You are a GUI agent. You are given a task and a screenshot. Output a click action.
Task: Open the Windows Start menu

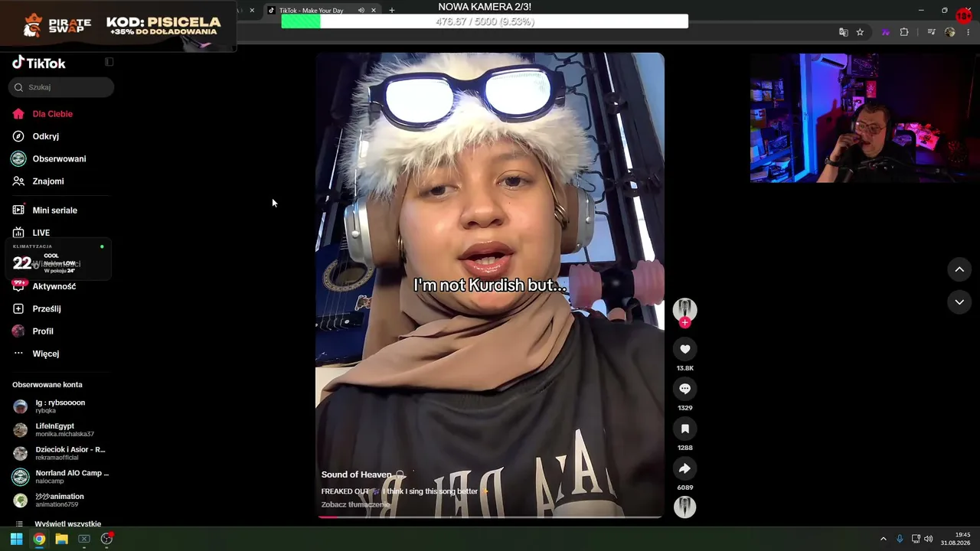(x=16, y=539)
